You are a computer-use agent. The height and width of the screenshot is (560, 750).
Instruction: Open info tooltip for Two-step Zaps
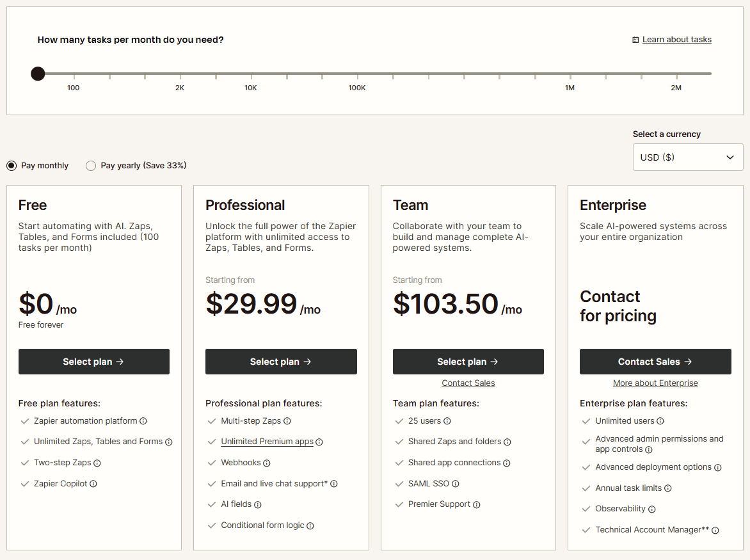[97, 463]
